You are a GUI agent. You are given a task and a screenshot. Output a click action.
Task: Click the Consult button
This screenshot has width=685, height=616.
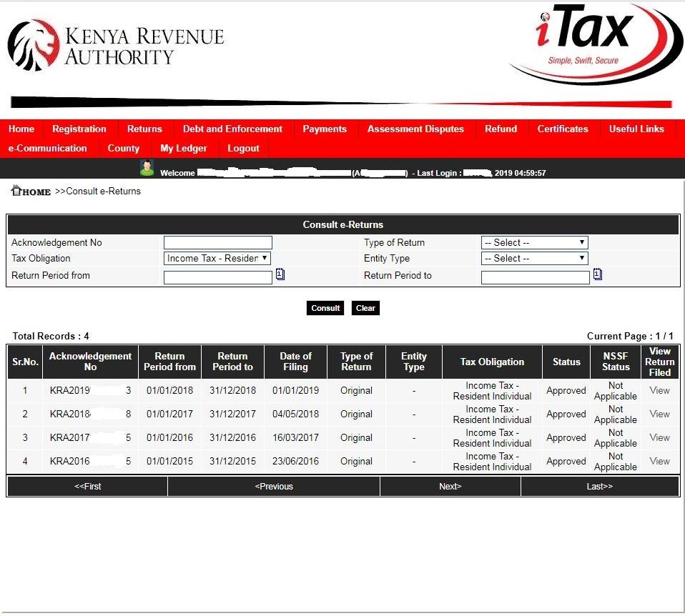[x=325, y=308]
